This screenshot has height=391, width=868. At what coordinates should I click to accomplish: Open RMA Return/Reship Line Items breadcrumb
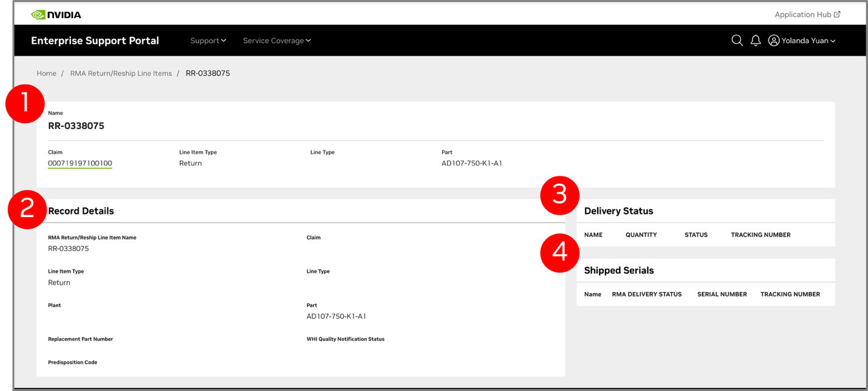point(121,73)
